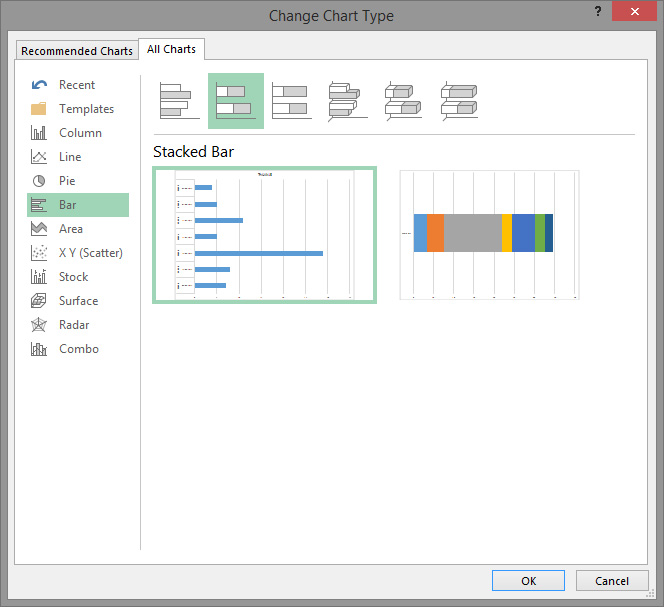
Task: Switch to Line chart category
Action: [70, 157]
